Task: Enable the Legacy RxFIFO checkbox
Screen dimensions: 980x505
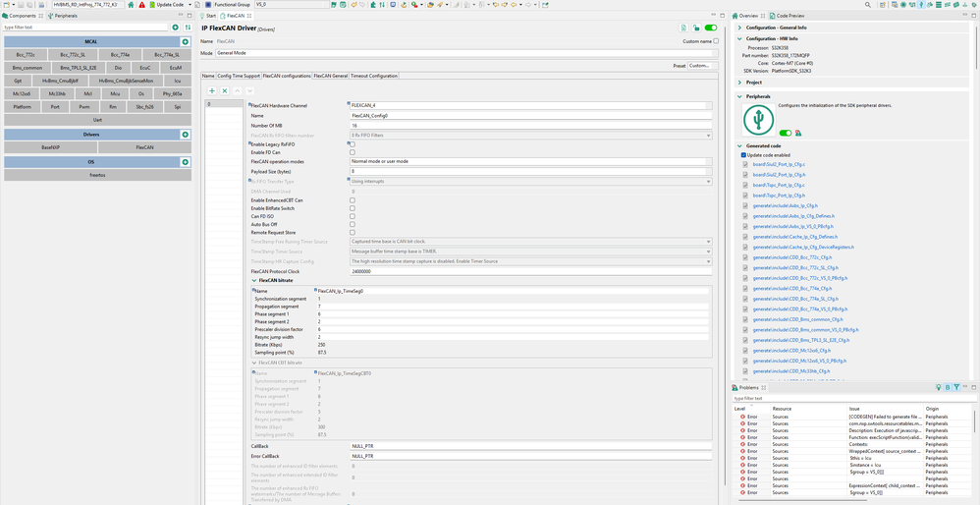Action: pyautogui.click(x=353, y=144)
